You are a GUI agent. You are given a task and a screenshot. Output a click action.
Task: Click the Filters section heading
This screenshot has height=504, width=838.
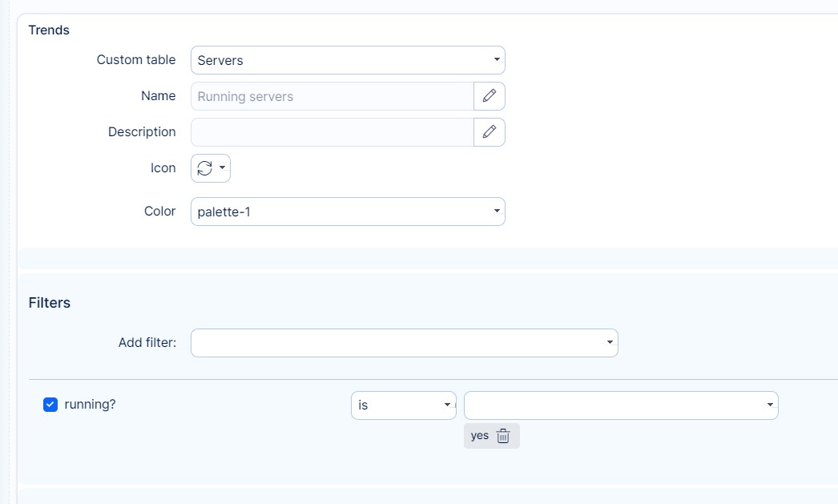[x=50, y=303]
